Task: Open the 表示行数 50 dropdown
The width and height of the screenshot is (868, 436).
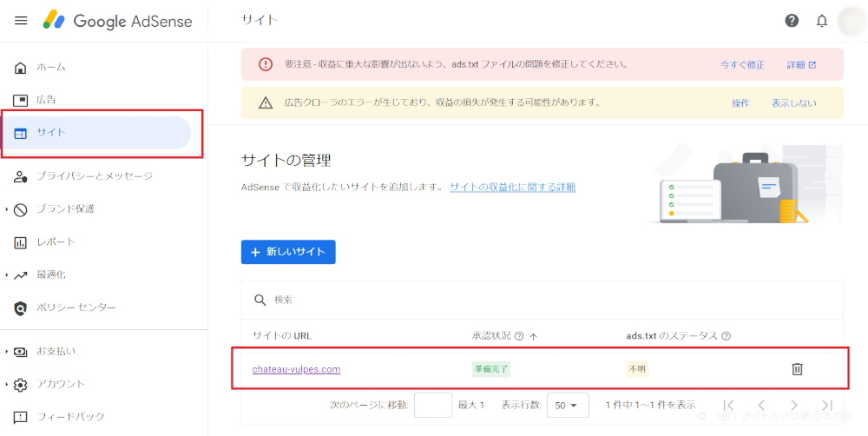Action: pyautogui.click(x=568, y=406)
